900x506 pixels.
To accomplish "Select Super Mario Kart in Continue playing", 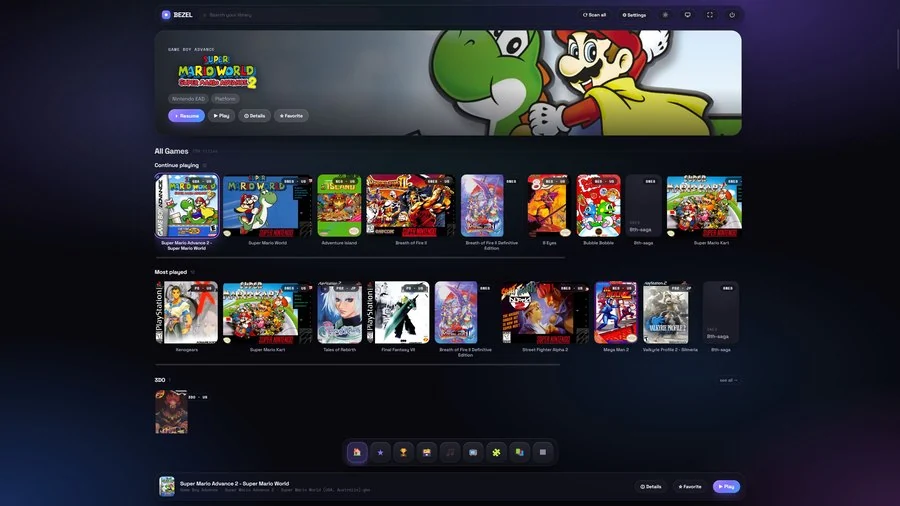I will (x=704, y=206).
